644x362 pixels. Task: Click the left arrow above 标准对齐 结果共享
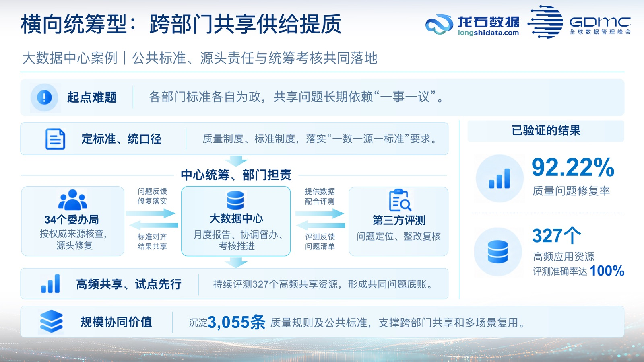click(154, 225)
